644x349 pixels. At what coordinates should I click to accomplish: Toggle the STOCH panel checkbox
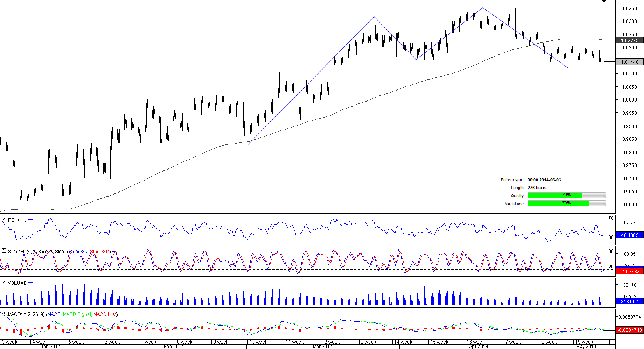[4, 251]
